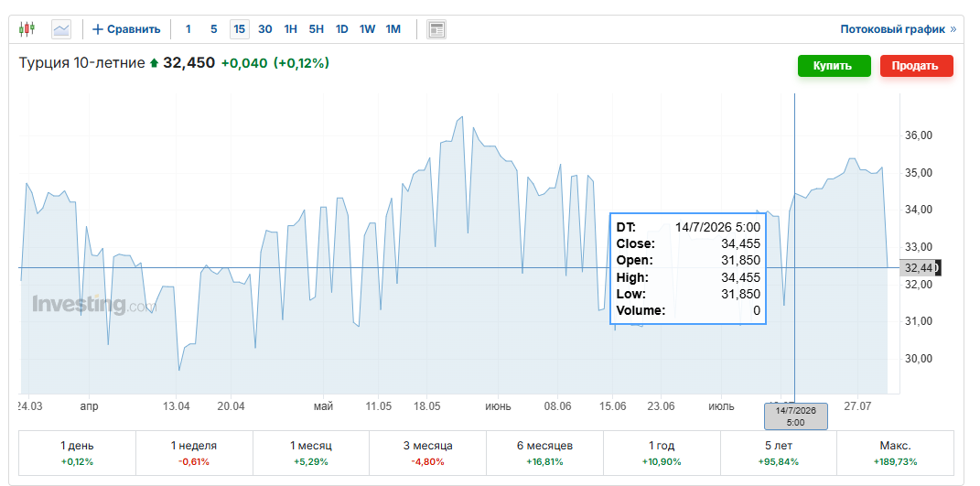This screenshot has height=486, width=980.
Task: Select the Макс. period tab
Action: (895, 453)
